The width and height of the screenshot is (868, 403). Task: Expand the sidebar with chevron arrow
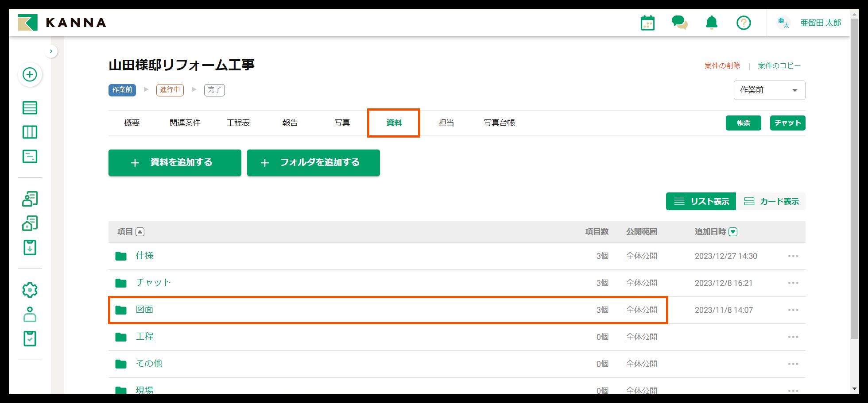(51, 51)
